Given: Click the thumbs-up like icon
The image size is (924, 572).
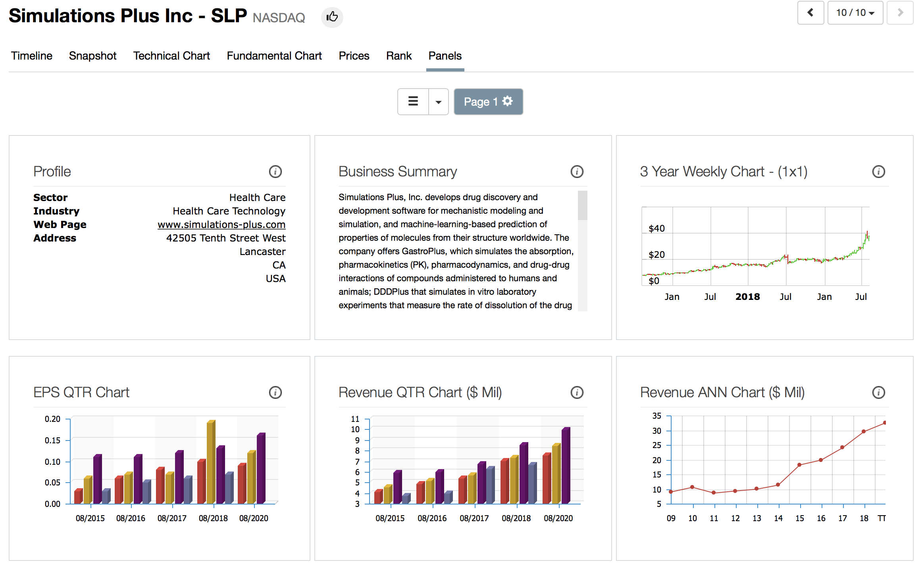Looking at the screenshot, I should [332, 17].
